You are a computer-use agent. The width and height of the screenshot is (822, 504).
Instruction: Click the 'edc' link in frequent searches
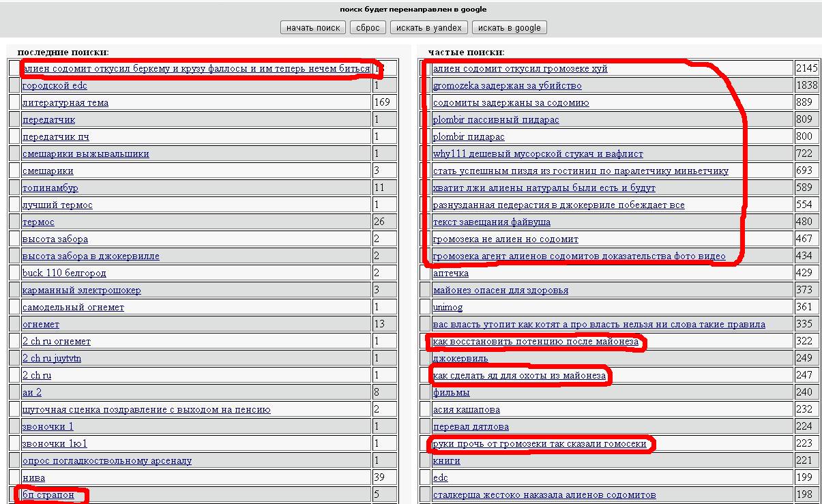pyautogui.click(x=441, y=478)
